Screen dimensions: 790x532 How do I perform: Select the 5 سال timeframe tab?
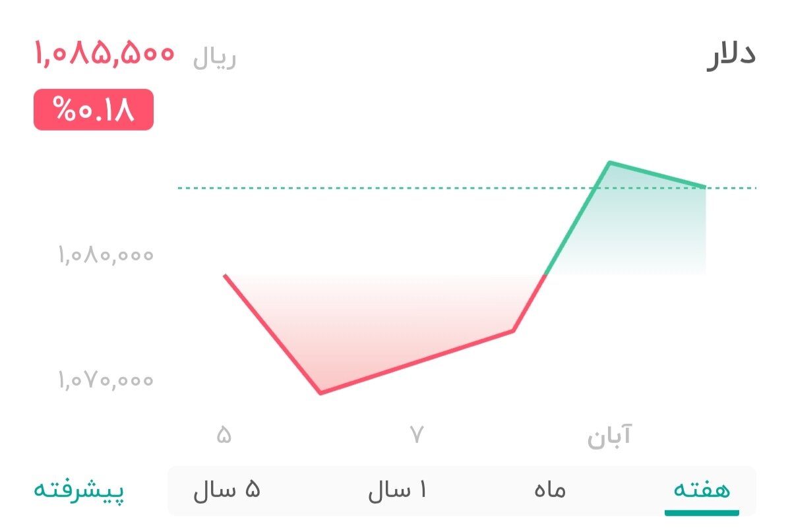[227, 490]
